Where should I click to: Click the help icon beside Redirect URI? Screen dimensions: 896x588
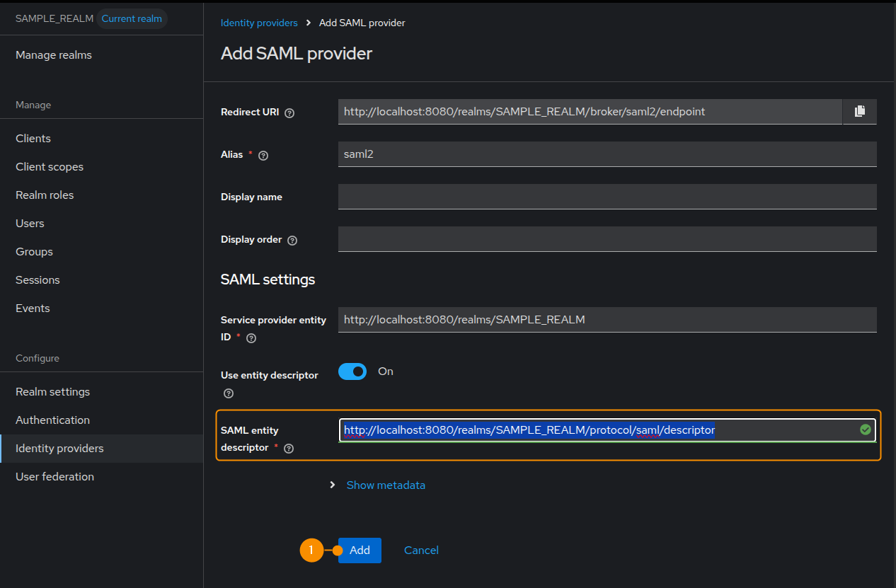[x=289, y=113]
